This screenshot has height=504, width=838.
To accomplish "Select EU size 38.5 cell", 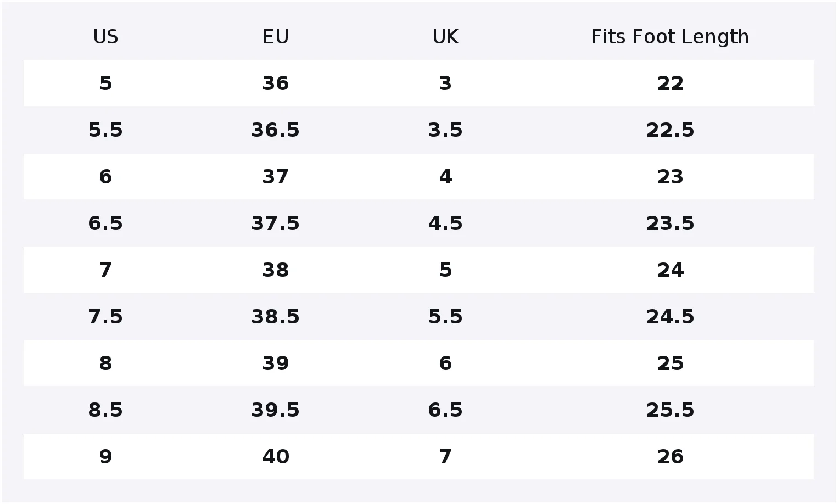I will (275, 317).
